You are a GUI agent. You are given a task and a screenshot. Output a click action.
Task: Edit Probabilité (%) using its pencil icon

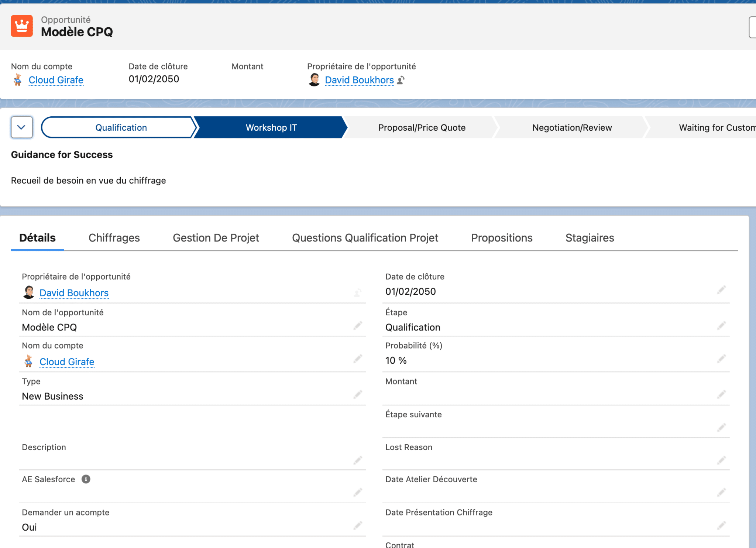[722, 359]
